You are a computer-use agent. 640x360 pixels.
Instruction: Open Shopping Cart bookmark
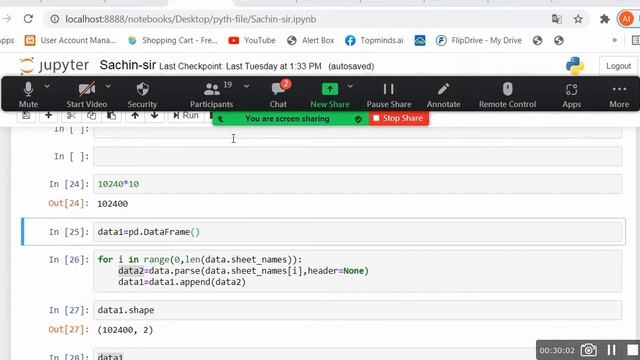pyautogui.click(x=173, y=40)
